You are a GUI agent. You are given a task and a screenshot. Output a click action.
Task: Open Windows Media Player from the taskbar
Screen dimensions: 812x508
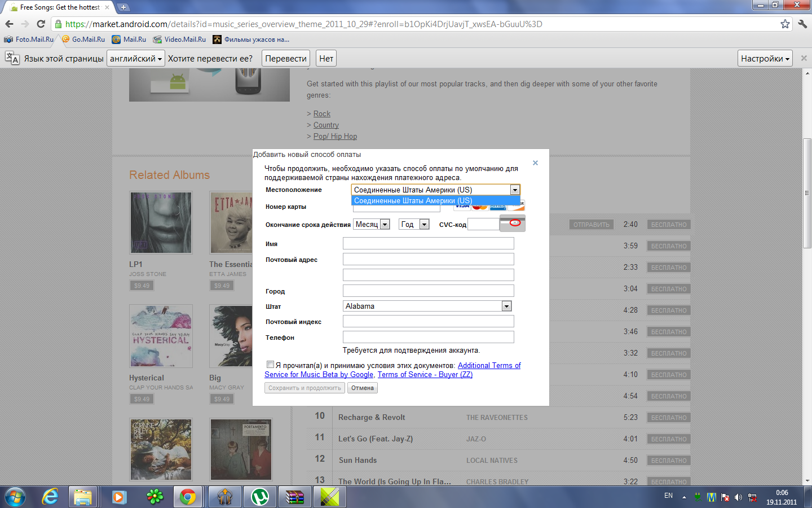118,497
